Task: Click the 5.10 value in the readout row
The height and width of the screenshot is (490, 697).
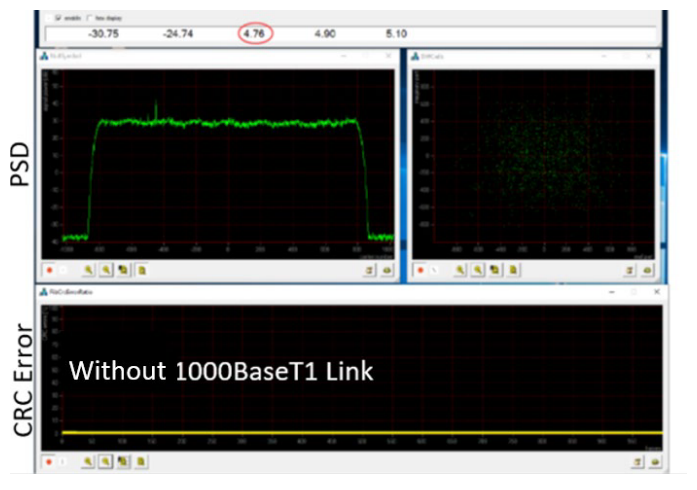Action: tap(396, 34)
